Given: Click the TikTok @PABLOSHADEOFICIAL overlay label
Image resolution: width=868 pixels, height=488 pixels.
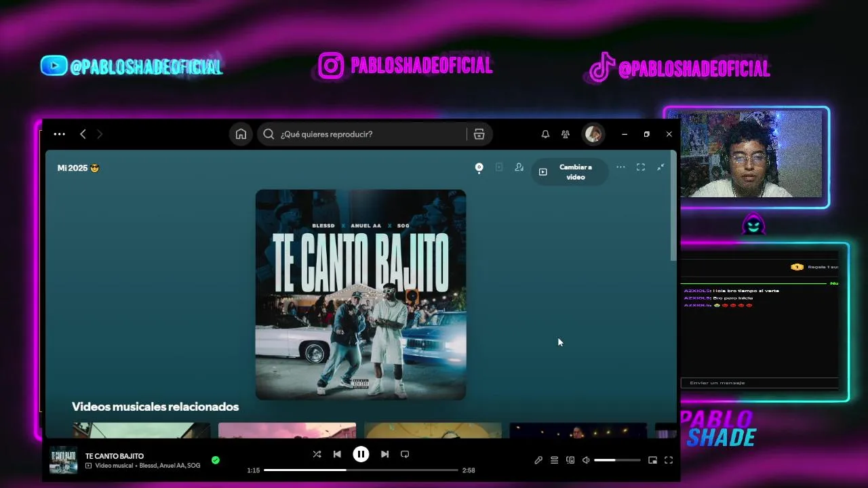Looking at the screenshot, I should tap(679, 68).
